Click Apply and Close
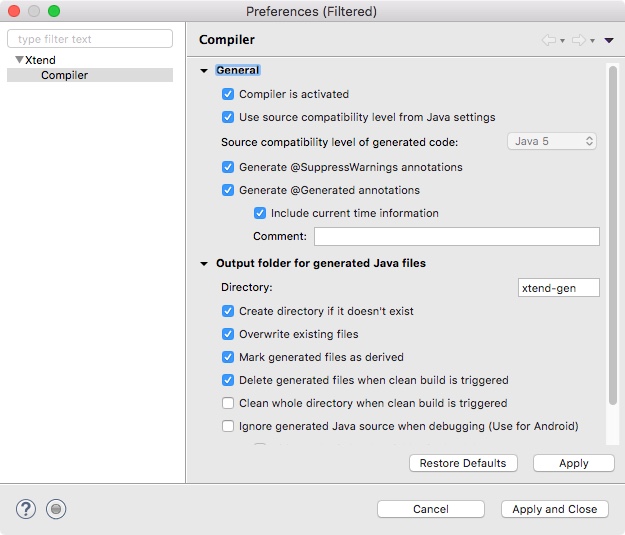625x535 pixels. [555, 509]
